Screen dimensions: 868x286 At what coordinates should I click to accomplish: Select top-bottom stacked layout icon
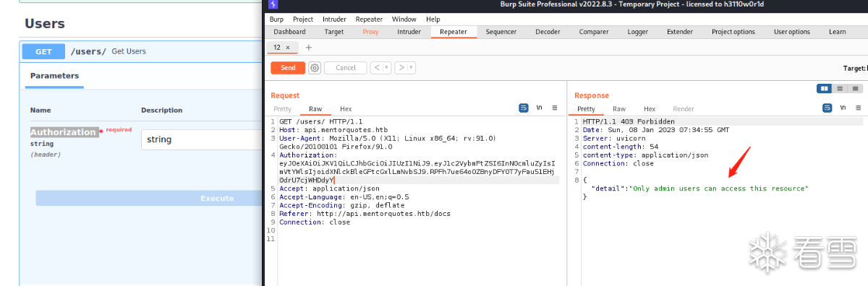(839, 88)
